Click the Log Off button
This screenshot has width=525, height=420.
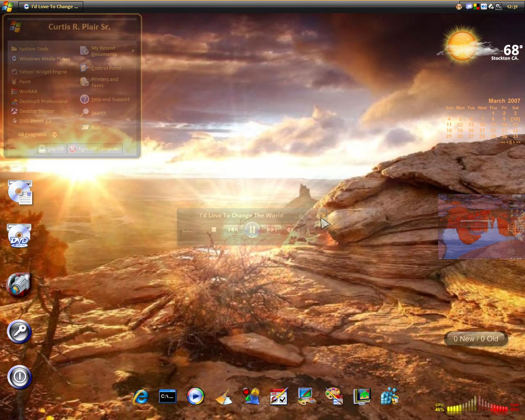(52, 149)
